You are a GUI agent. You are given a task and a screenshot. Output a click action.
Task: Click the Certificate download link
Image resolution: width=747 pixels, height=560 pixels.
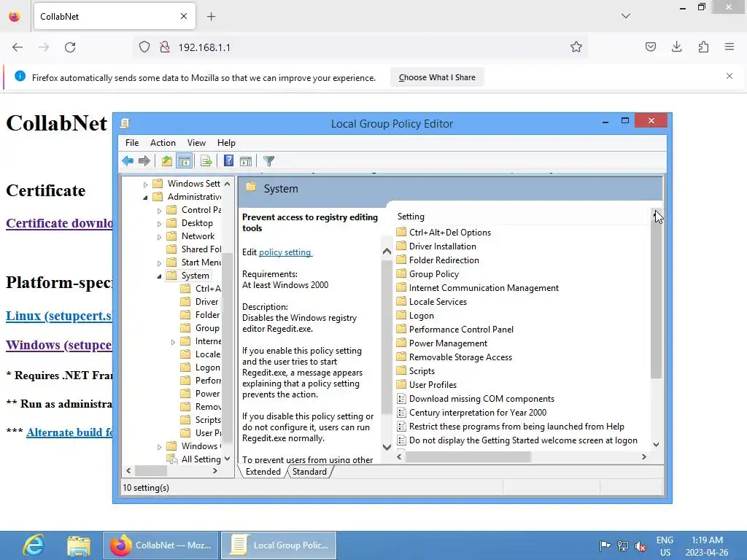coord(60,223)
